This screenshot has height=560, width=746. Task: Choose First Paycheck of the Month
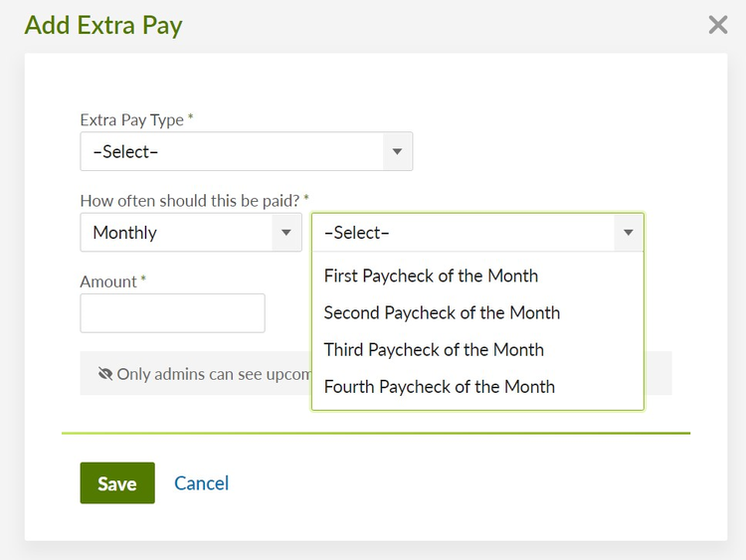[477, 276]
